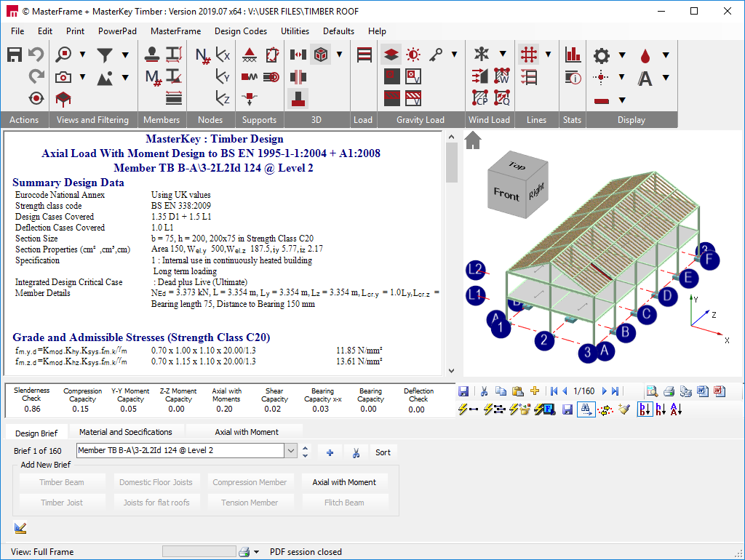Image resolution: width=745 pixels, height=560 pixels.
Task: Click the design report vertical scrollbar thumb
Action: [x=452, y=162]
